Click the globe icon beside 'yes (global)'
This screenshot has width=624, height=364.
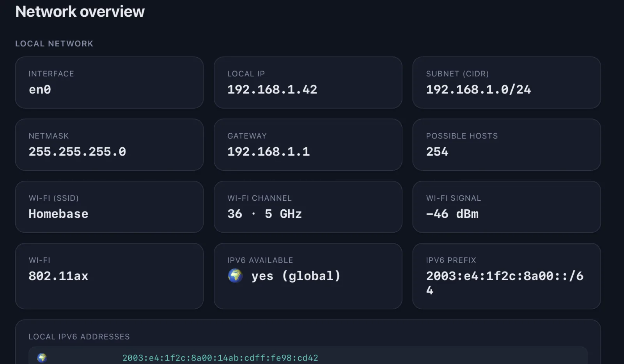[235, 276]
